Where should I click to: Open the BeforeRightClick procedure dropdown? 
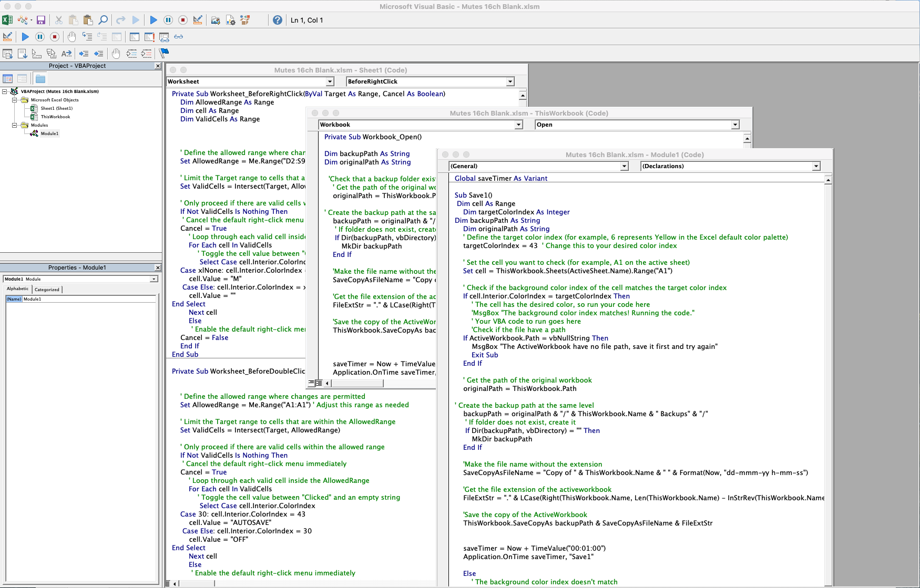pyautogui.click(x=509, y=81)
